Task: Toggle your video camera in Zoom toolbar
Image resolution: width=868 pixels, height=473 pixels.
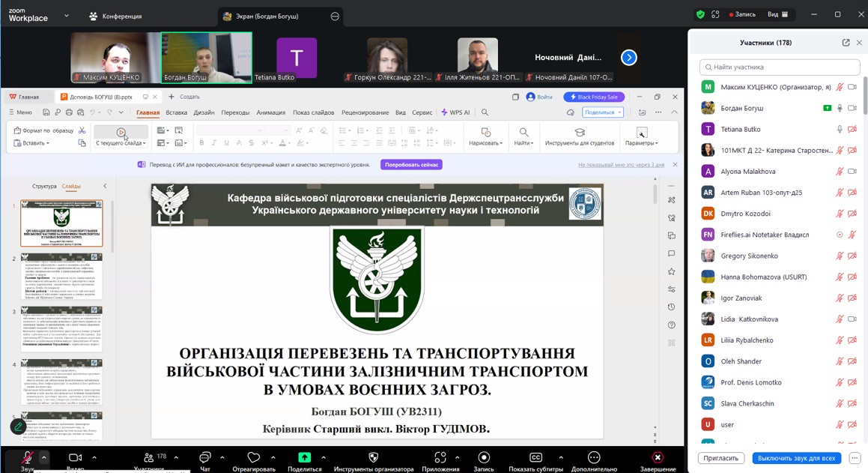Action: pyautogui.click(x=75, y=457)
